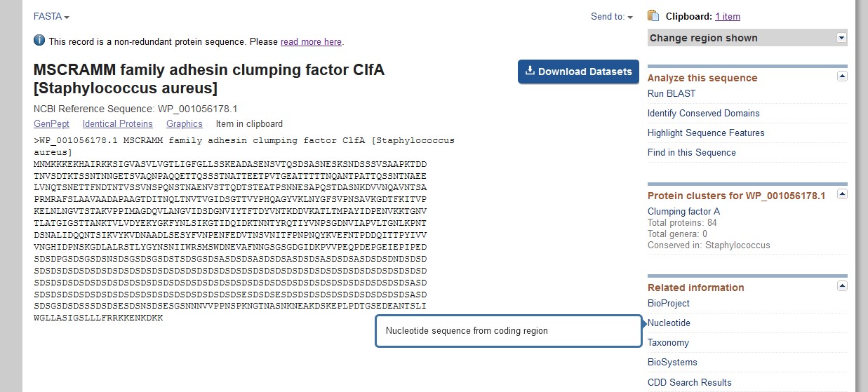868x392 pixels.
Task: Click the clipboard icon
Action: [x=654, y=15]
